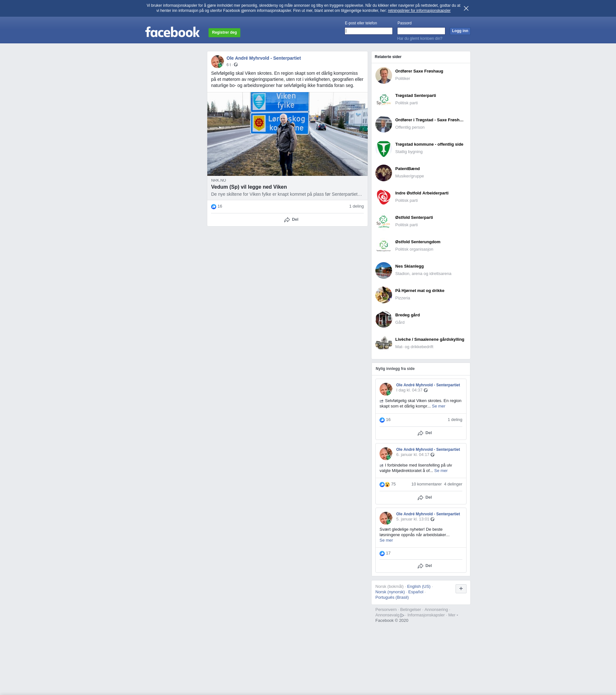Open Ordfører Saxe Frøshaug page name
This screenshot has width=616, height=695.
(x=419, y=72)
